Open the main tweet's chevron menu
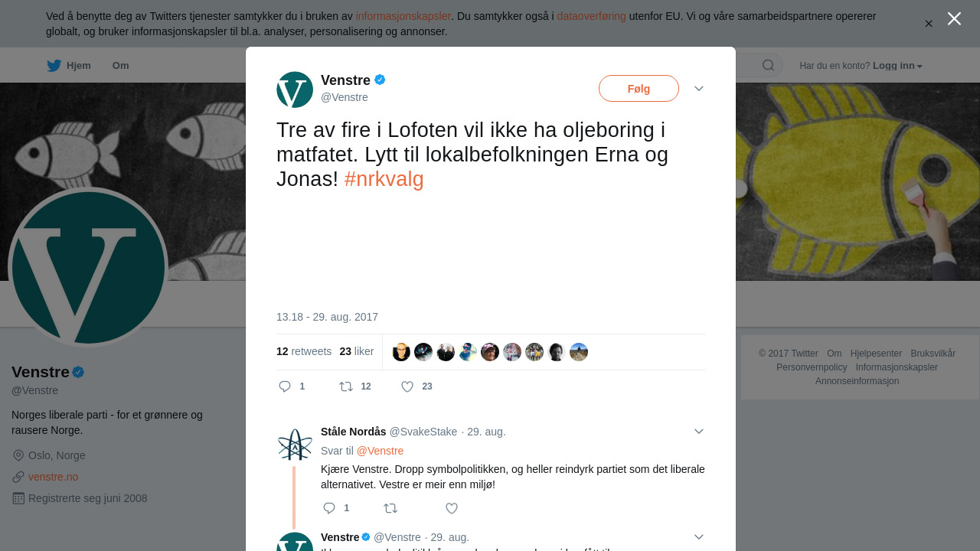Image resolution: width=980 pixels, height=551 pixels. click(699, 89)
